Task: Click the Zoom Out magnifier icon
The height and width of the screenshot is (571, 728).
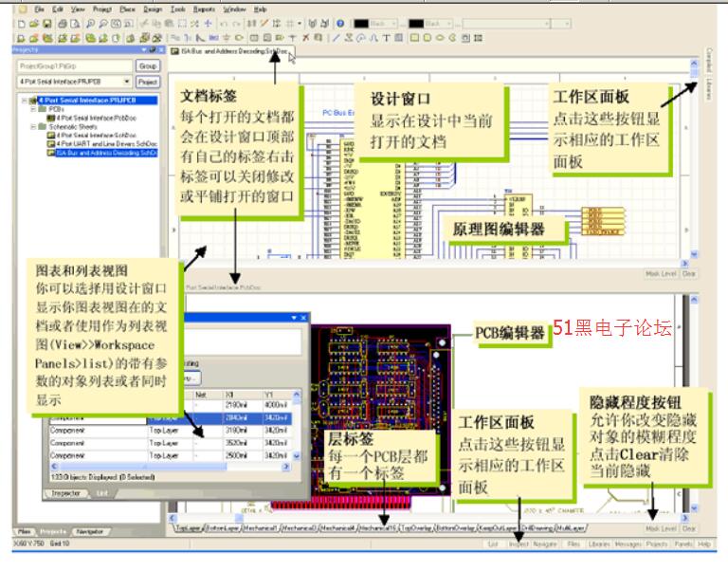Action: [103, 24]
